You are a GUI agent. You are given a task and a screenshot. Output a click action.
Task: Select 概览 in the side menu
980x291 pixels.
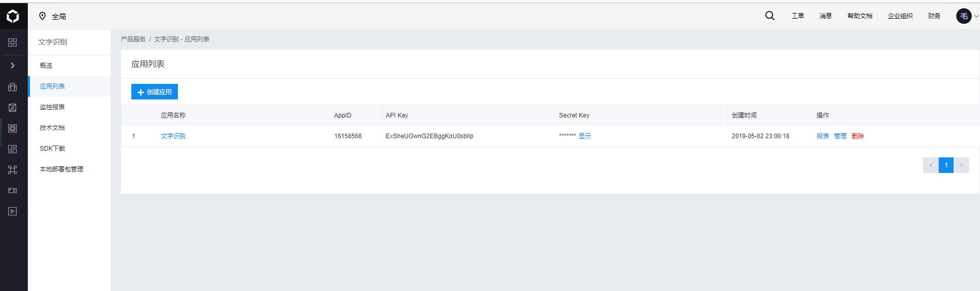(46, 66)
